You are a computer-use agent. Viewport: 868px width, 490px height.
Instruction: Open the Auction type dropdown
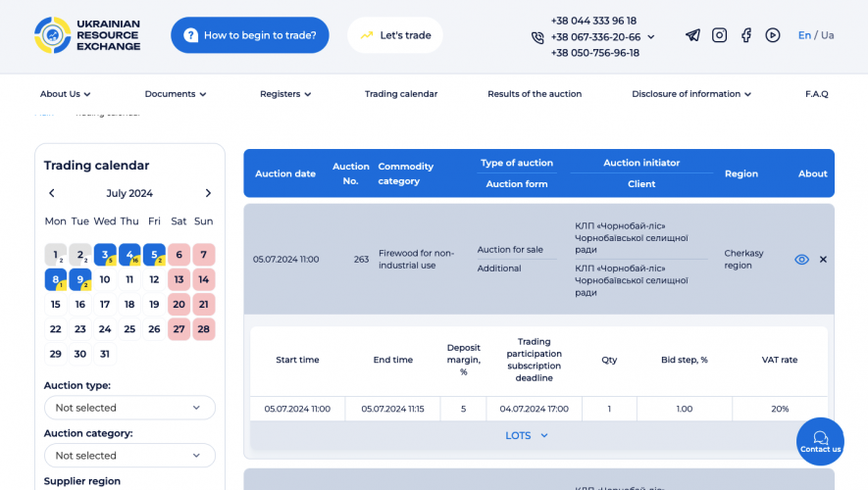click(129, 408)
